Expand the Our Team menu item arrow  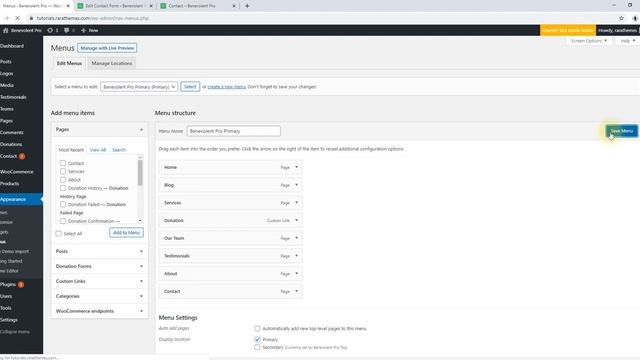pyautogui.click(x=297, y=238)
